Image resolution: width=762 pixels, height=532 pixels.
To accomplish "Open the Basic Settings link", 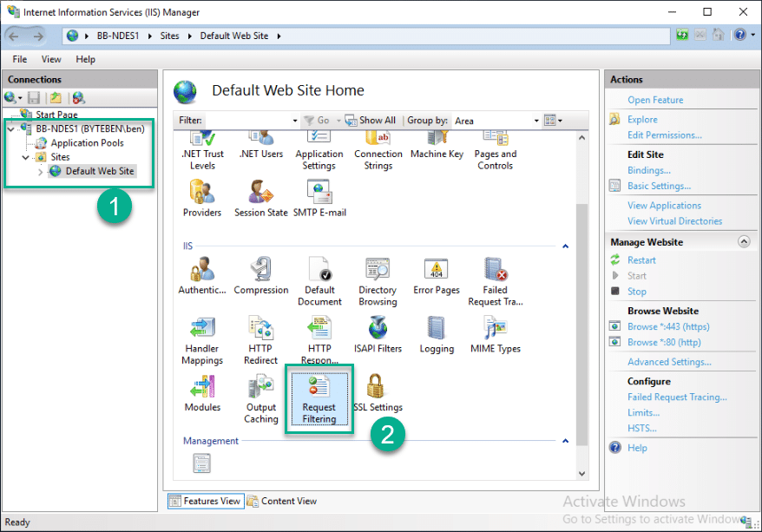I will (x=659, y=186).
